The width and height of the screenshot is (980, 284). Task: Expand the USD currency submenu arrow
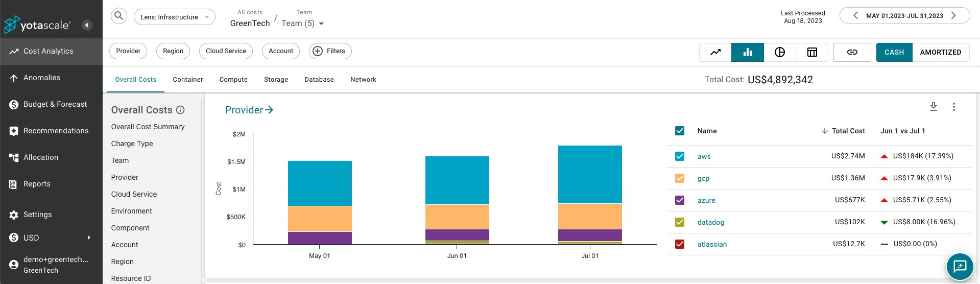point(89,238)
